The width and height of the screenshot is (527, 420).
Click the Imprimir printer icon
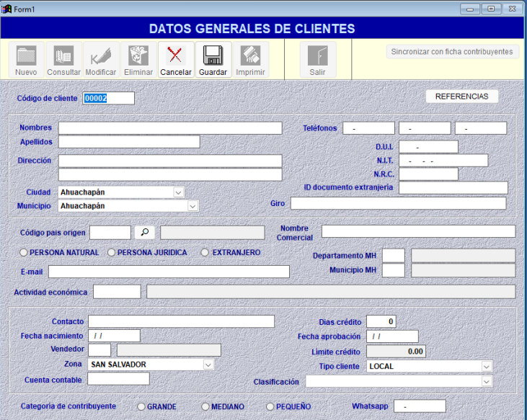(x=250, y=55)
